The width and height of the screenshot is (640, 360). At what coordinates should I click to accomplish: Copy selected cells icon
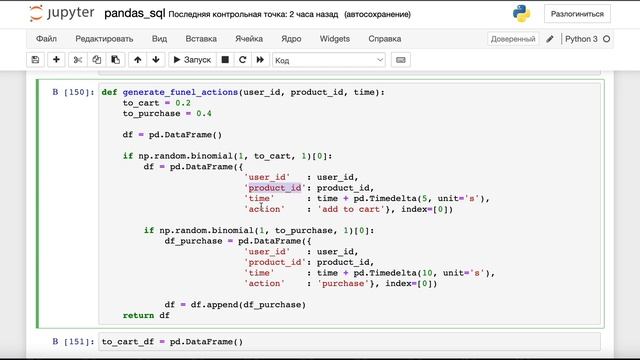(96, 60)
